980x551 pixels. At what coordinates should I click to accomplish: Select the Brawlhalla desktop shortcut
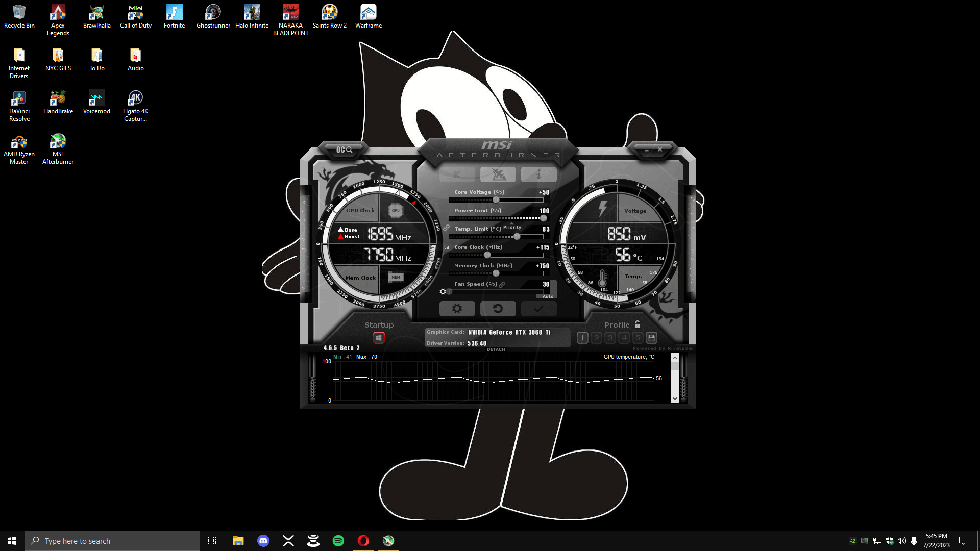click(96, 16)
